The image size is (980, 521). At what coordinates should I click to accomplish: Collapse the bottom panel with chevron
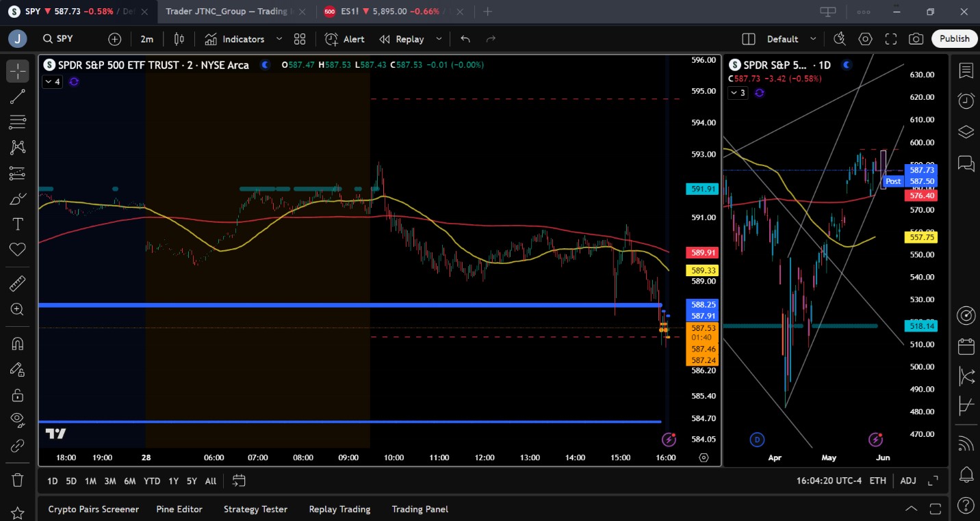point(912,509)
